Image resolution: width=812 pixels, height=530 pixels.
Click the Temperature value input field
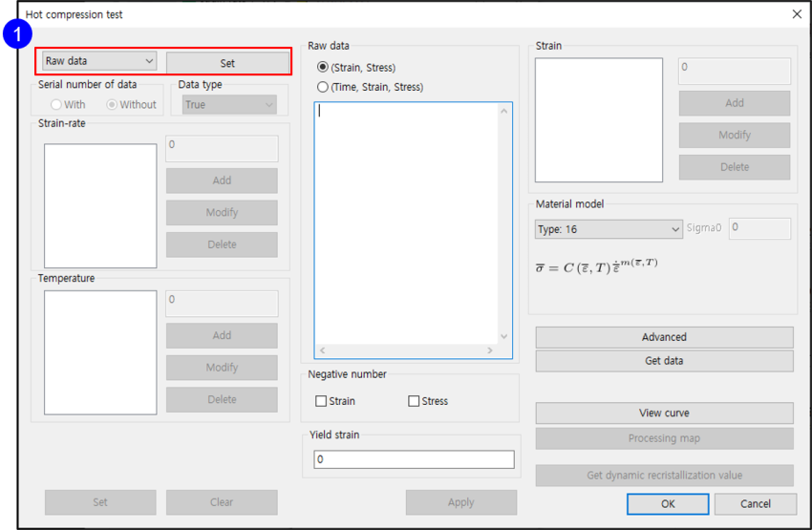pyautogui.click(x=222, y=304)
